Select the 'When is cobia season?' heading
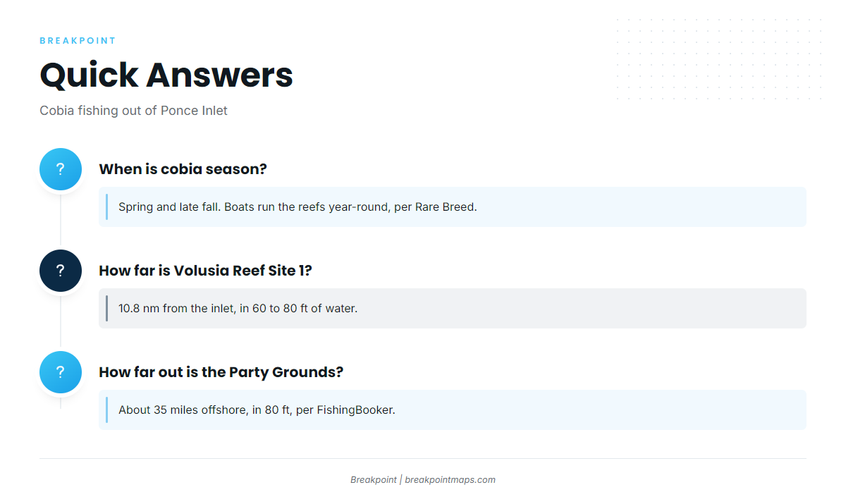 pyautogui.click(x=183, y=169)
